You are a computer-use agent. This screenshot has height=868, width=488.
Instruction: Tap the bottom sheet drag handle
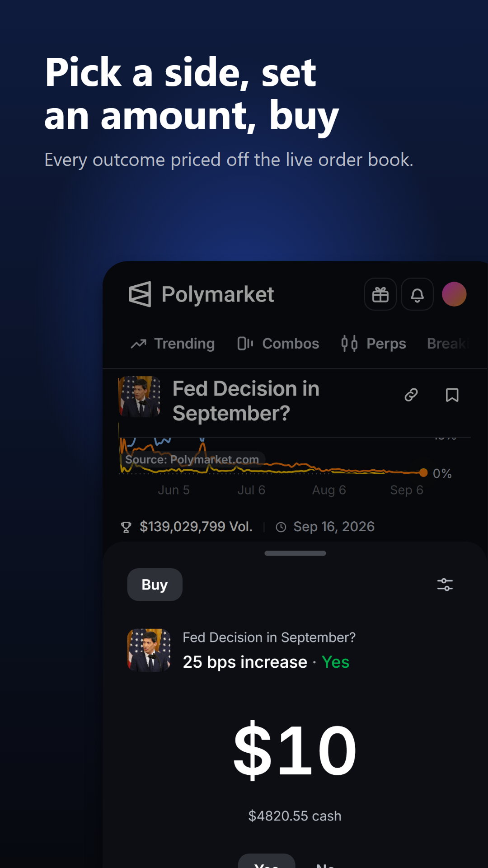click(x=295, y=553)
